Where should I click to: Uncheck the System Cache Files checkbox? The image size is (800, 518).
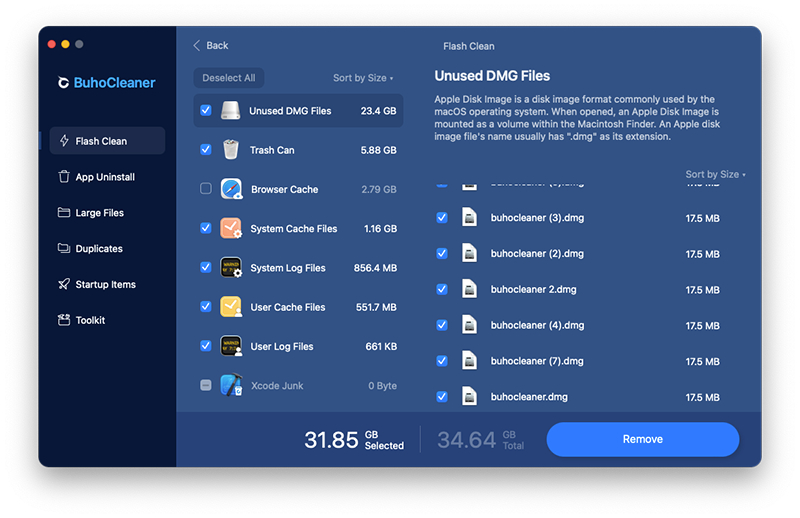(206, 228)
